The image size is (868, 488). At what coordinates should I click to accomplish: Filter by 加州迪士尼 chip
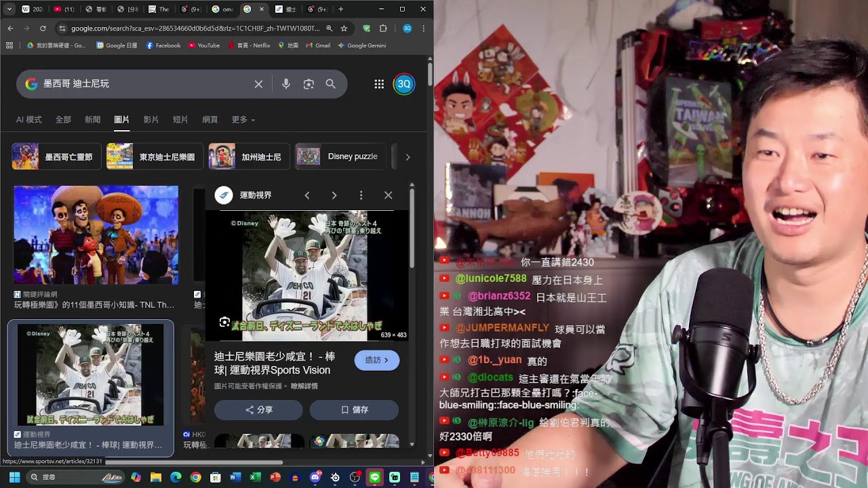pyautogui.click(x=249, y=157)
